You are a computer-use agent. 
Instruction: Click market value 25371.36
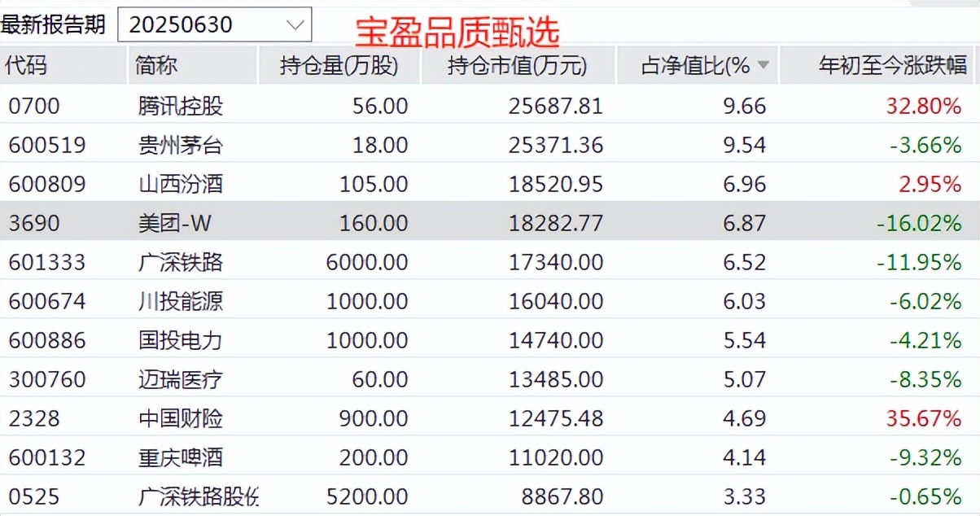click(556, 145)
